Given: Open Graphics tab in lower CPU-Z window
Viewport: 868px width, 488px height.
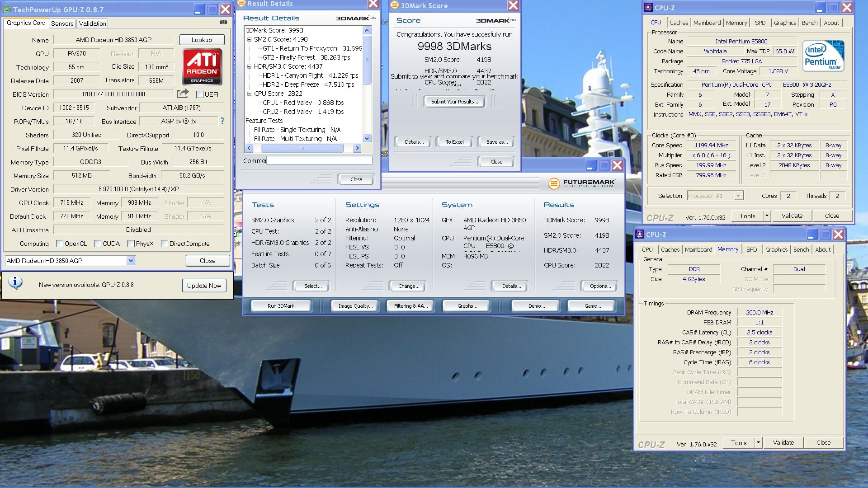Looking at the screenshot, I should coord(776,249).
